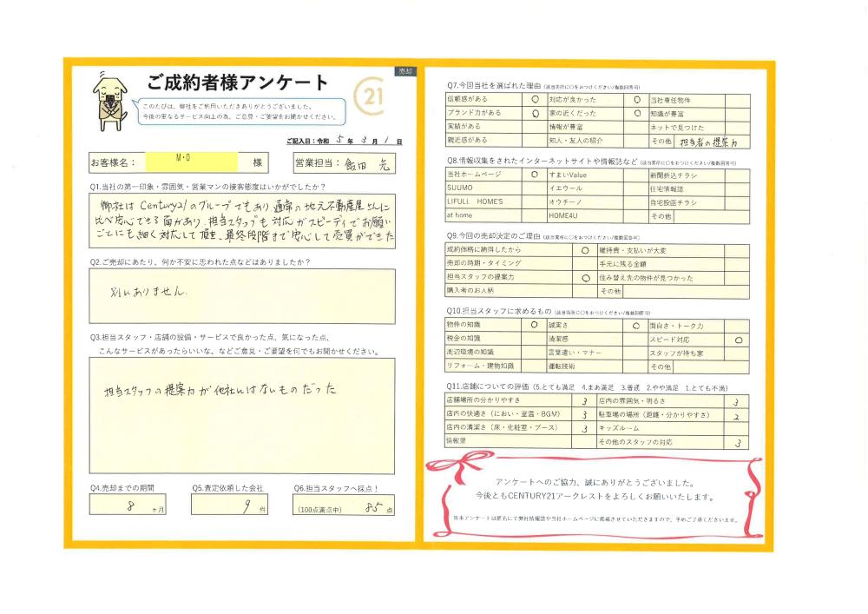Click the 税金の知識 cell in Q10

point(483,339)
